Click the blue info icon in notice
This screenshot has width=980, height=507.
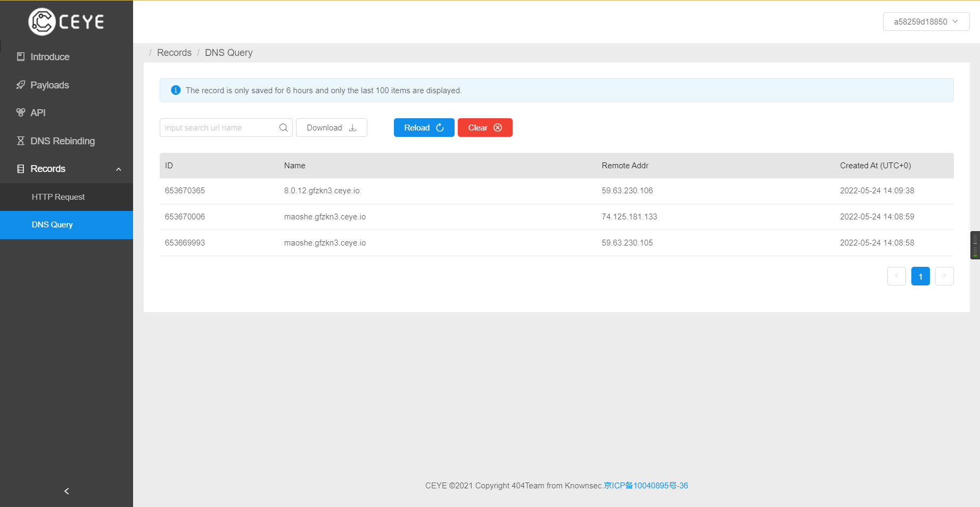coord(176,90)
